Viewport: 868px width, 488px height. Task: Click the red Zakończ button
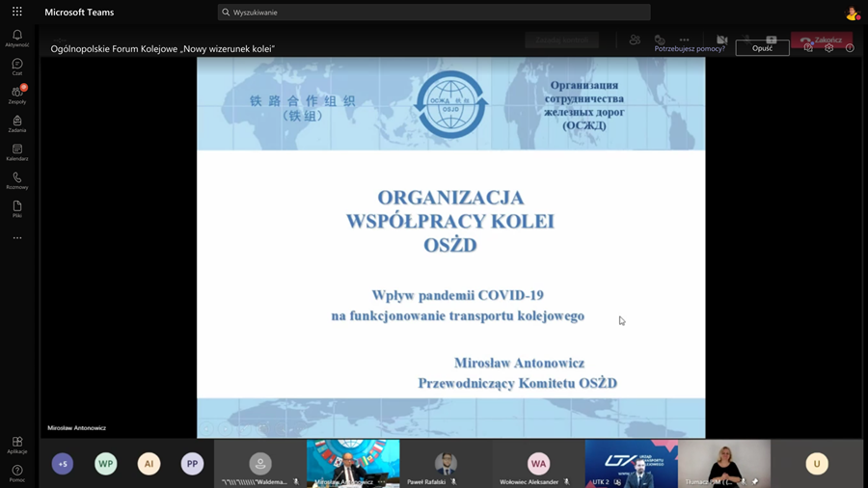(822, 40)
